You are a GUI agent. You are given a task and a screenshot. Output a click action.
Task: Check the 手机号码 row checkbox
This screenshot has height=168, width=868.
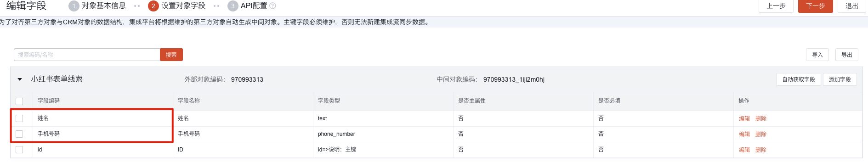(x=19, y=134)
